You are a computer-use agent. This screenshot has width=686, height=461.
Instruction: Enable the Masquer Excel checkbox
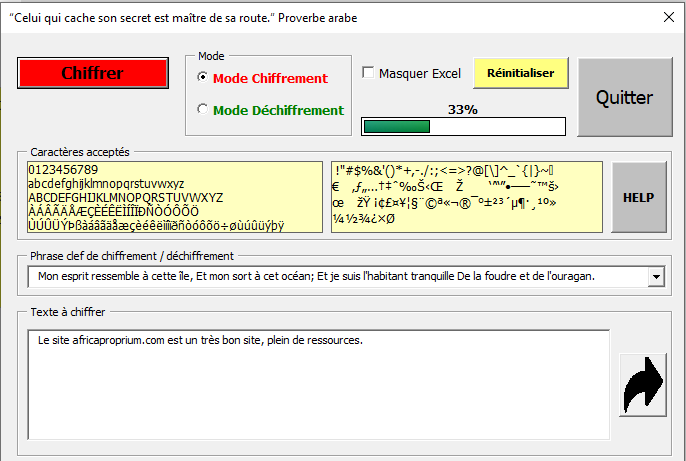pyautogui.click(x=368, y=73)
